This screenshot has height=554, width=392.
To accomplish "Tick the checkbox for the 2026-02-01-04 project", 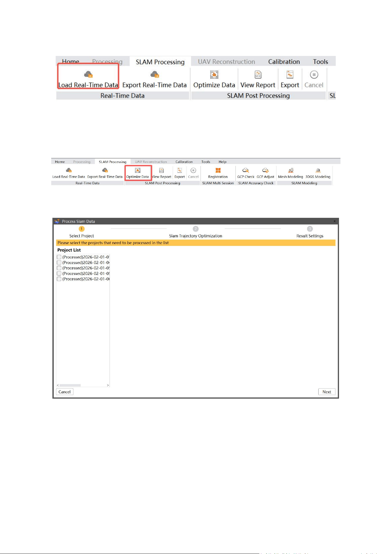I will 59,262.
